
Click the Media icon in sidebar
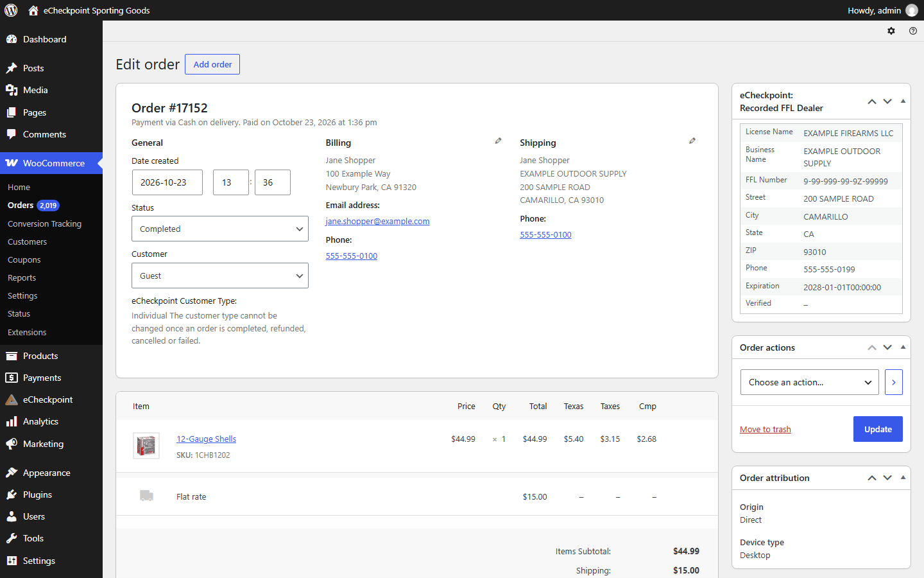[12, 90]
